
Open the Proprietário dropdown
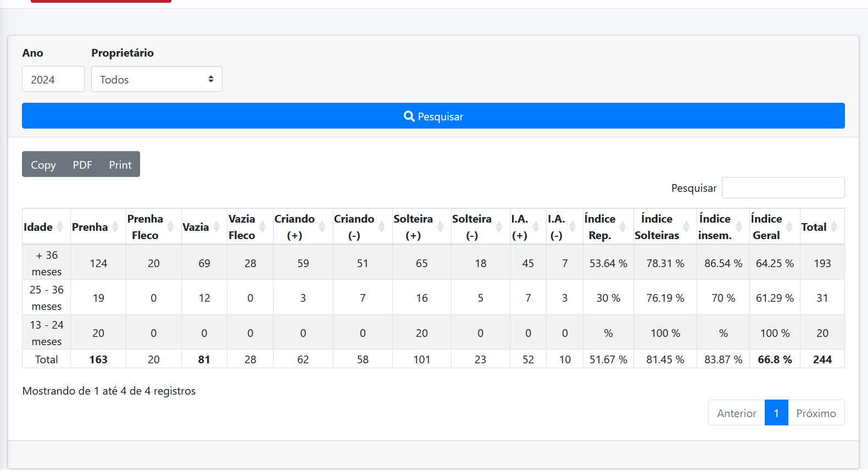157,79
